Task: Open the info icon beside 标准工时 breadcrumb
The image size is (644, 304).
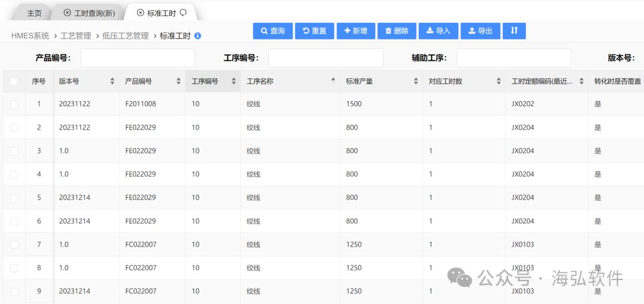Action: pyautogui.click(x=197, y=36)
